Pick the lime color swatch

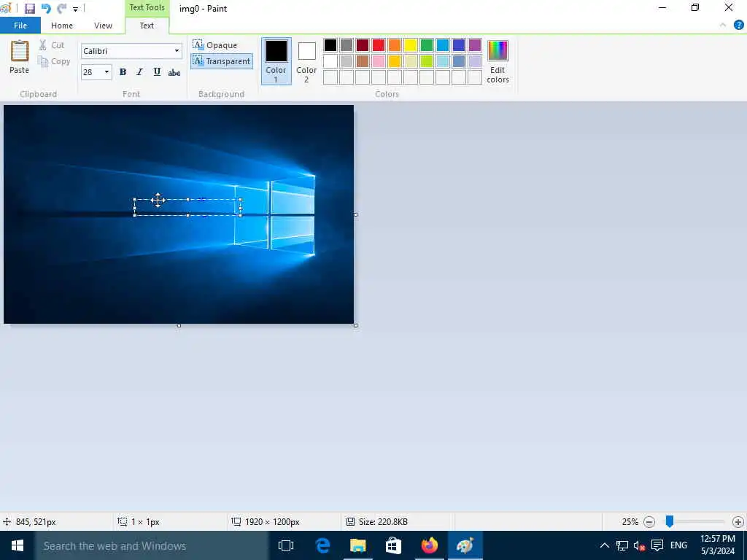point(427,61)
